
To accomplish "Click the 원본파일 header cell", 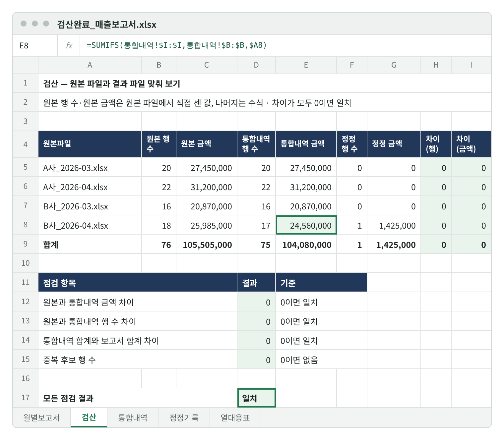I will click(x=90, y=144).
